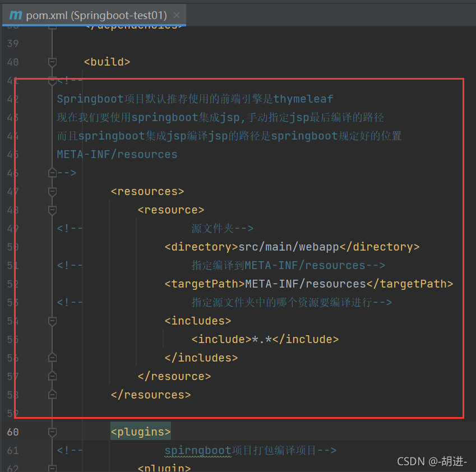Collapse the resource element fold icon at line 48

[x=52, y=210]
